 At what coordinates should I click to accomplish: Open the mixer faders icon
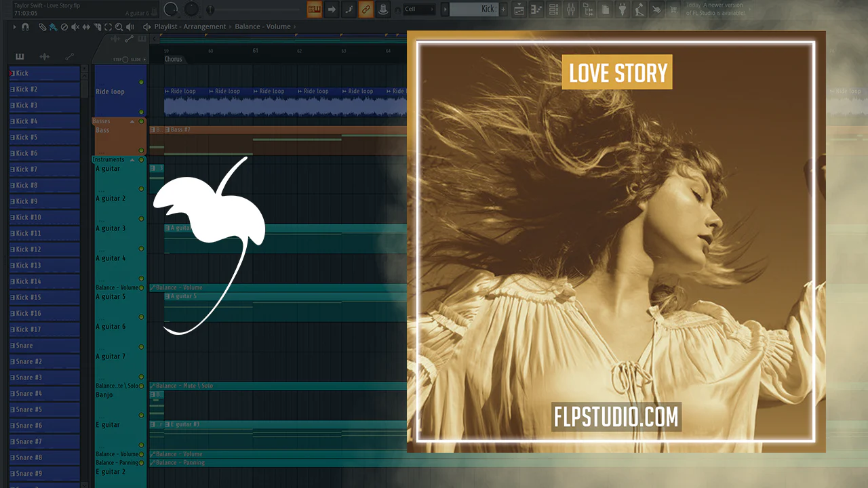tap(571, 9)
